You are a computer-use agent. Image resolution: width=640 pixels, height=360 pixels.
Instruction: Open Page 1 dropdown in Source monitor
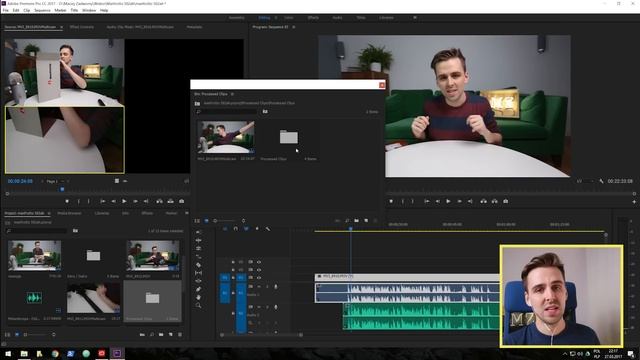pos(56,181)
